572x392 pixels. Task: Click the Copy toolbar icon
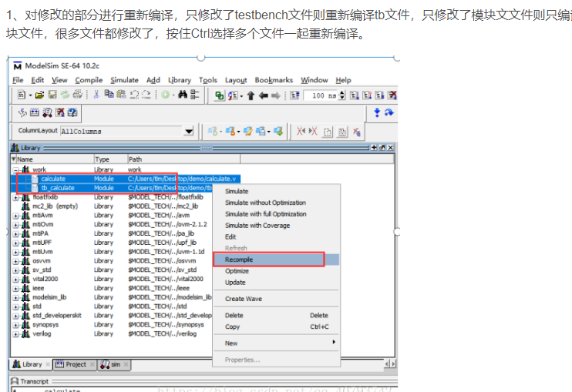tap(109, 95)
